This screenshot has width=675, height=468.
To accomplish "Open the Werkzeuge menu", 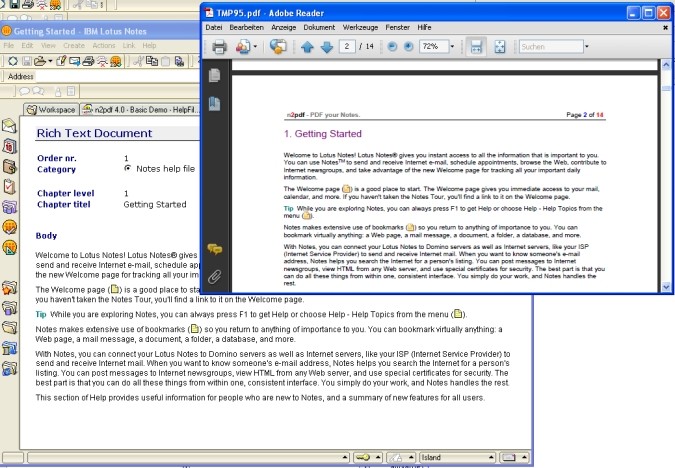I will pyautogui.click(x=360, y=27).
